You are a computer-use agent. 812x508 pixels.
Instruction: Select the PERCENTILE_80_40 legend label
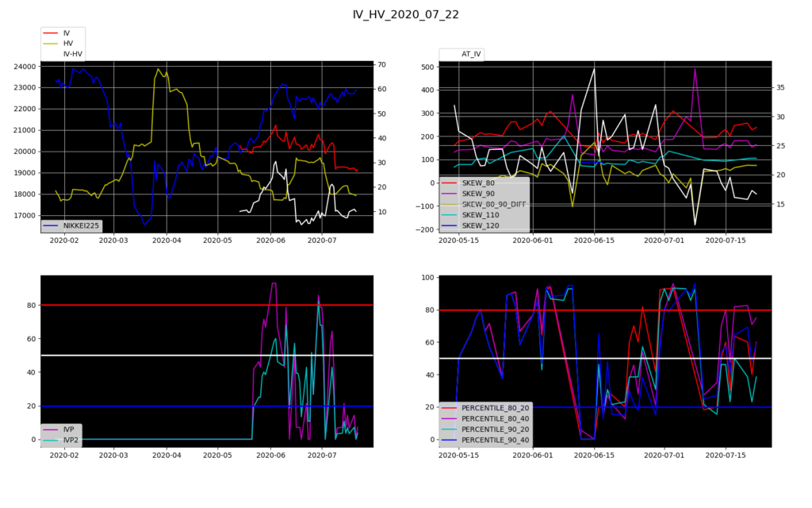(496, 418)
